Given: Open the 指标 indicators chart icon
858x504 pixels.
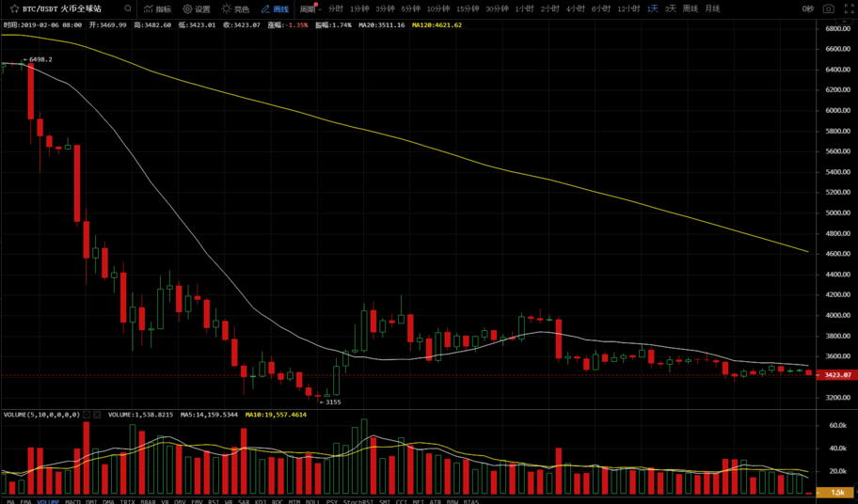Looking at the screenshot, I should pos(157,8).
